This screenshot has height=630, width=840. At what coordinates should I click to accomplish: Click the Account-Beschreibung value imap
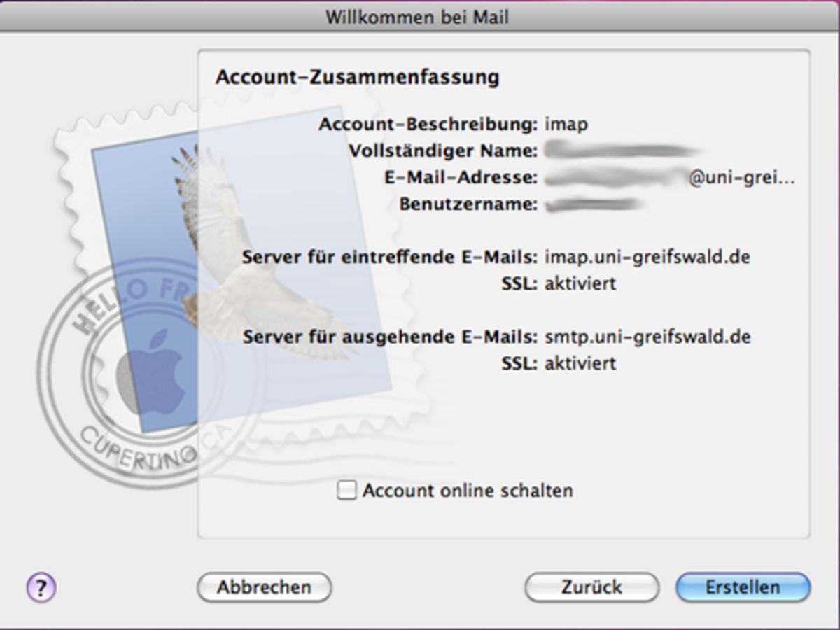566,125
